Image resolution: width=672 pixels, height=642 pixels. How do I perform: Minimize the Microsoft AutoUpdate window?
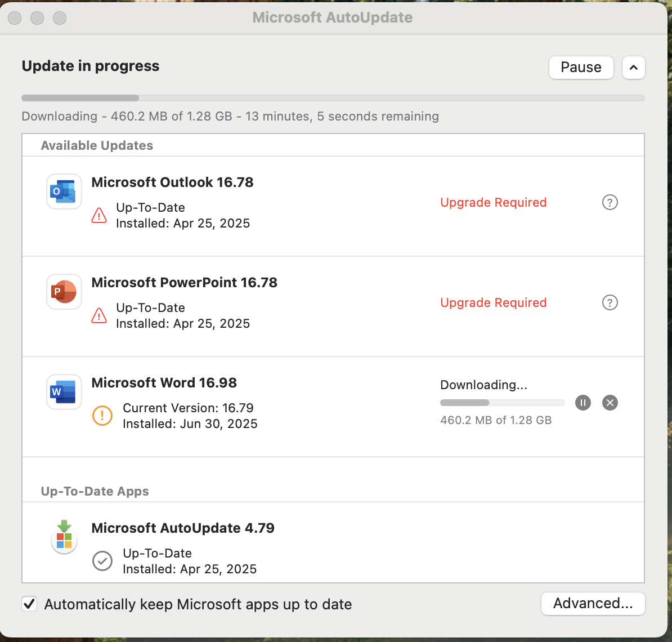37,18
